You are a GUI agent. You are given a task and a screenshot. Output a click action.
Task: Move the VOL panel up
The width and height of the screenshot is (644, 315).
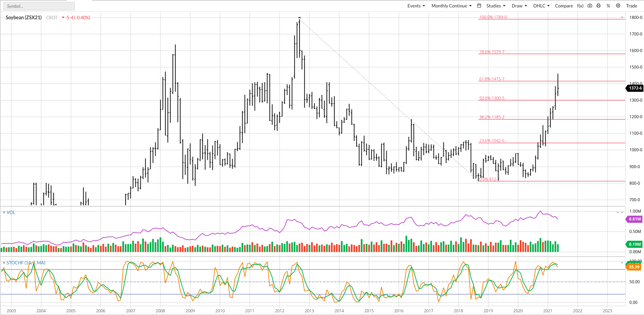point(618,212)
